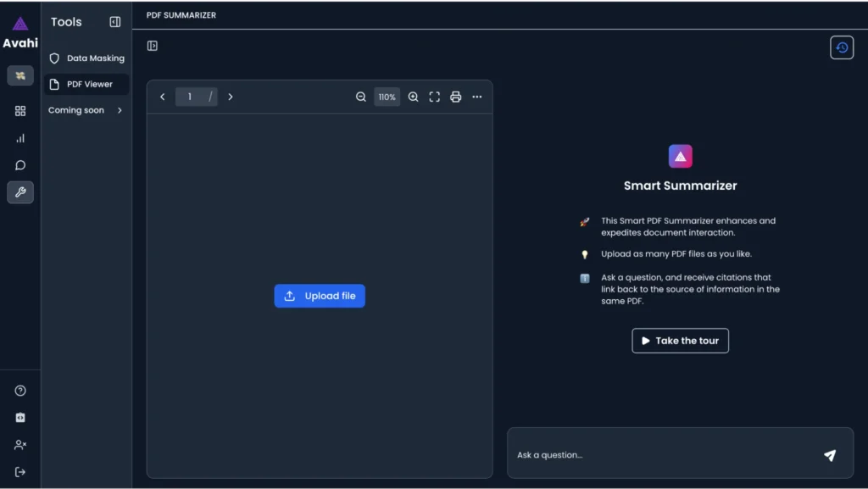
Task: Go to next PDF page
Action: point(231,97)
